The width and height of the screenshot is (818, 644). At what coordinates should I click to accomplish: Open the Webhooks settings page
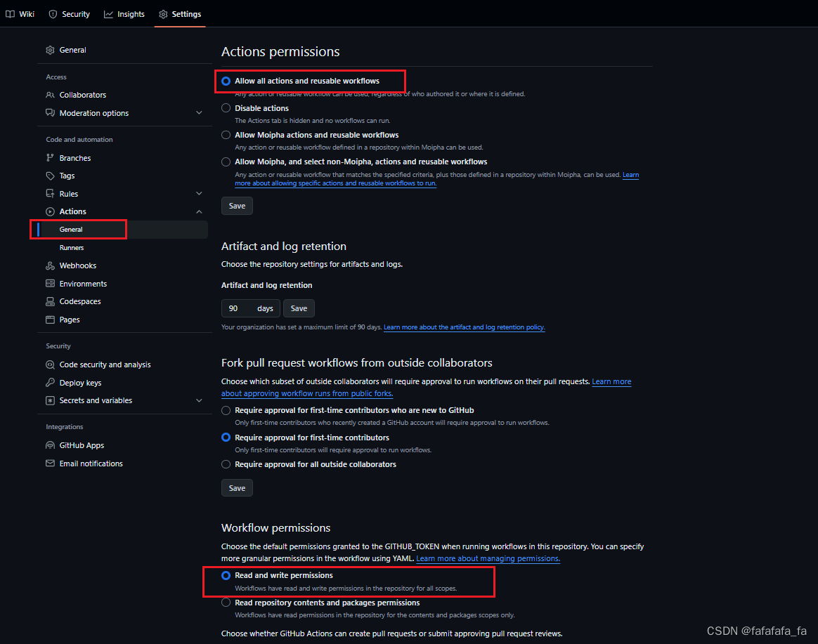tap(78, 265)
